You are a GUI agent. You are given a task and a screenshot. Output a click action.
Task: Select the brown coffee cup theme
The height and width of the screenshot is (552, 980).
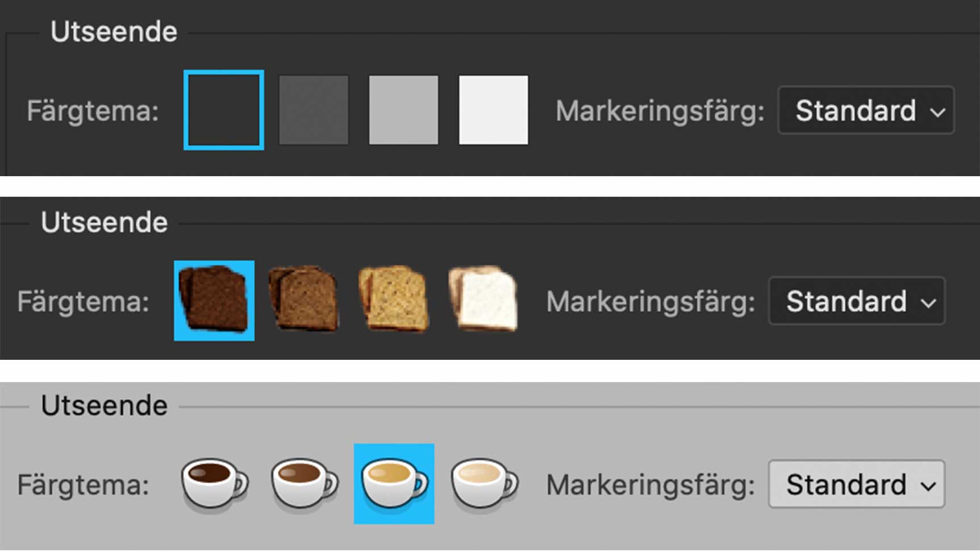click(x=304, y=483)
